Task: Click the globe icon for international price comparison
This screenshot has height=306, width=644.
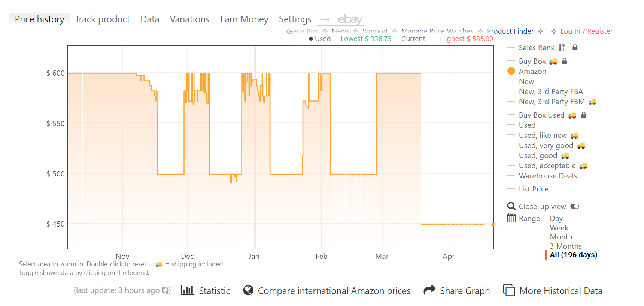Action: tap(248, 290)
